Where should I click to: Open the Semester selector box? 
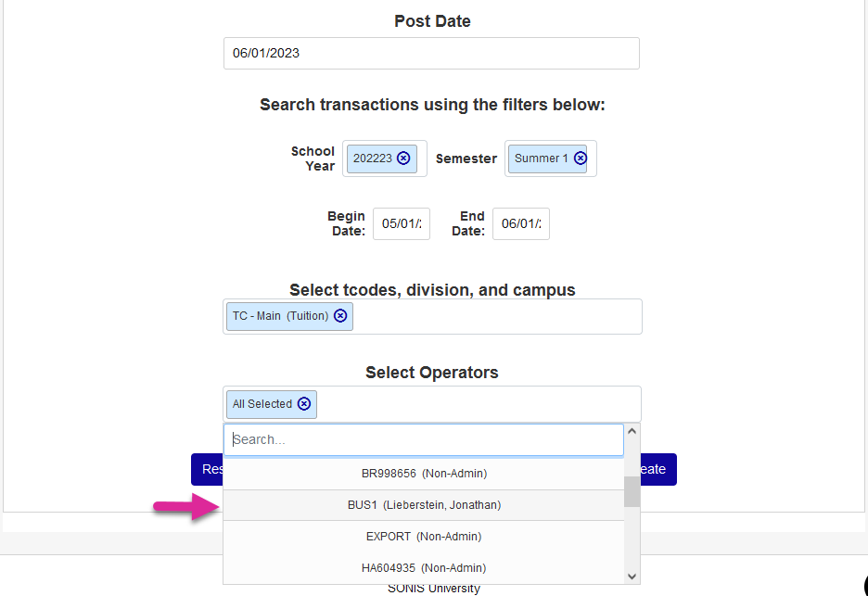(x=593, y=159)
